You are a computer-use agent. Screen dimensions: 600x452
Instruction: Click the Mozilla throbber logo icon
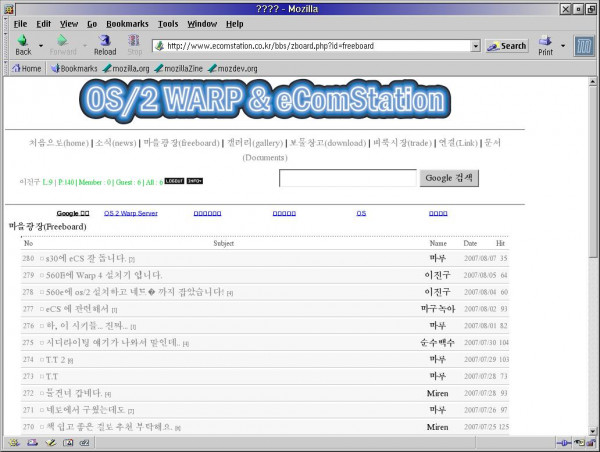582,45
